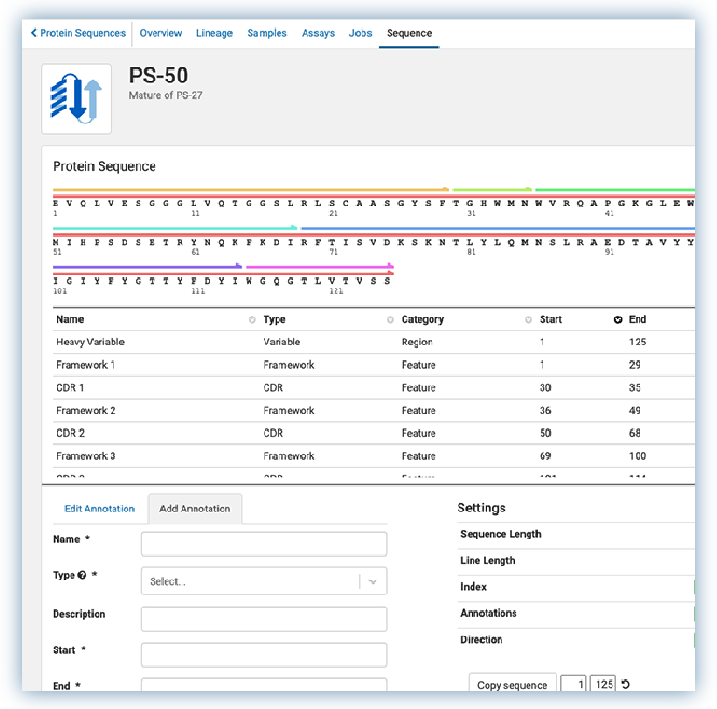Reset the copy sequence range

click(x=626, y=684)
